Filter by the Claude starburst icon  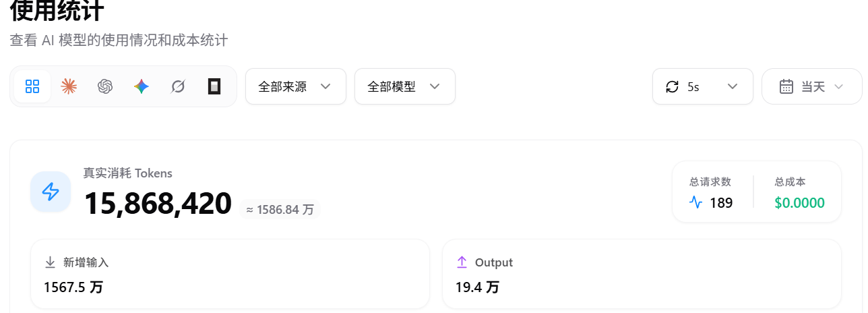pyautogui.click(x=69, y=86)
